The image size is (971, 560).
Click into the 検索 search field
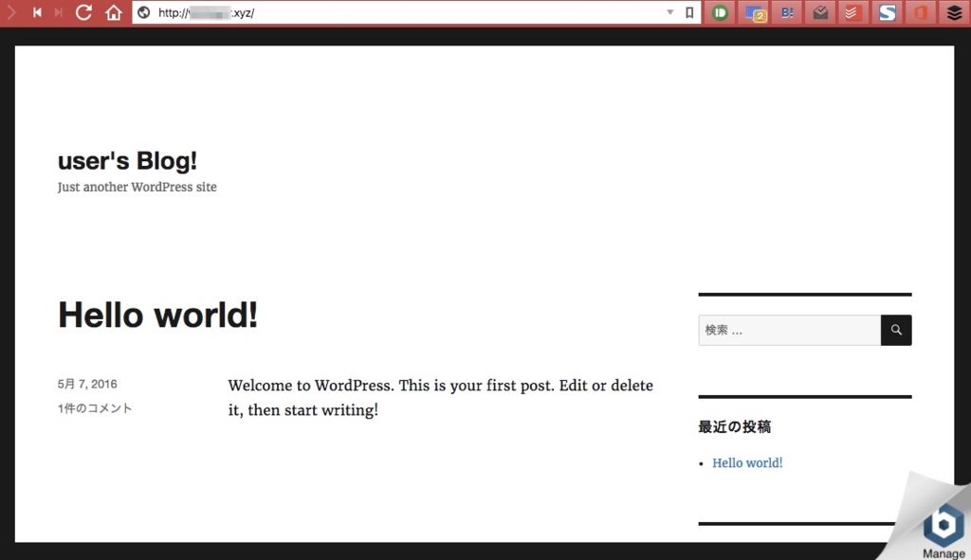tap(790, 331)
